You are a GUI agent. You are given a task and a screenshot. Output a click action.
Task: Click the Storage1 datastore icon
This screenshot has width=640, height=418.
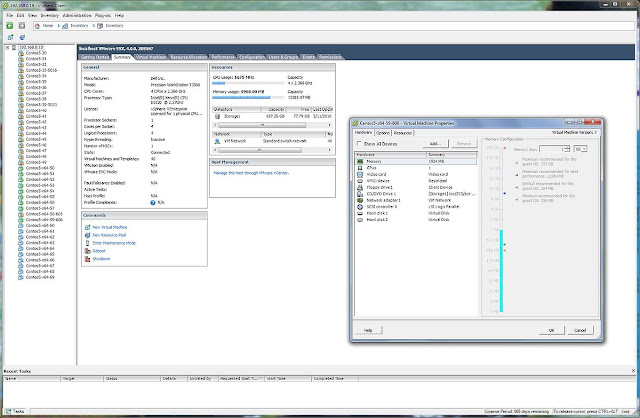(217, 116)
